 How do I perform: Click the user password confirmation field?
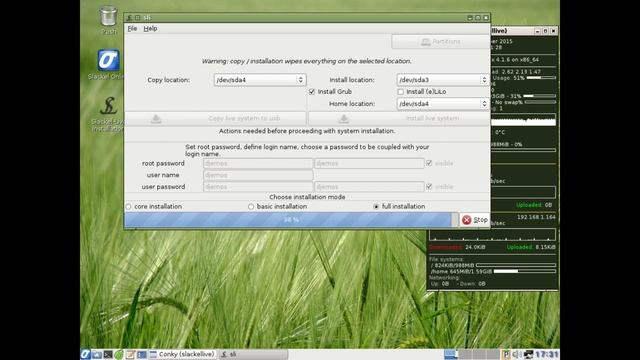(x=369, y=187)
